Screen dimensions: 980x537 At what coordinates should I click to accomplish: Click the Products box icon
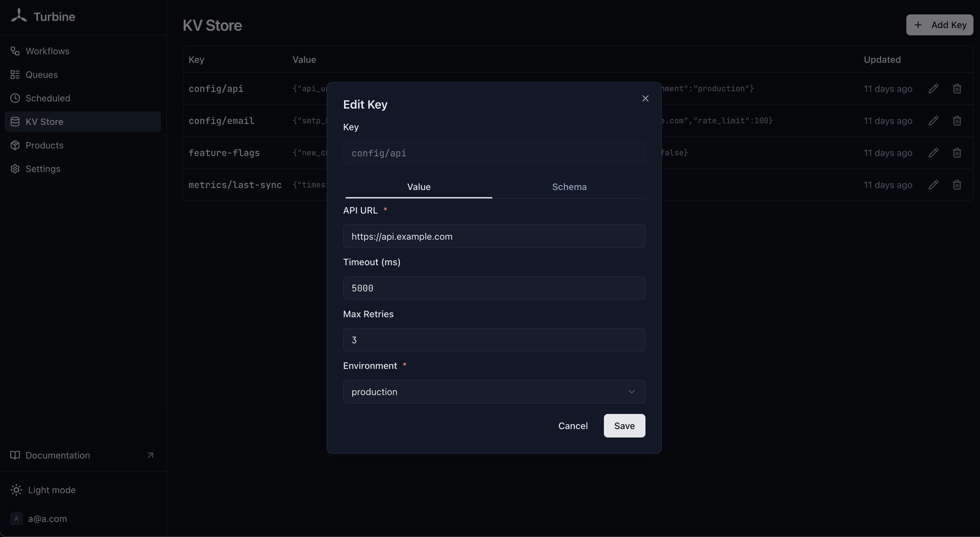click(15, 145)
